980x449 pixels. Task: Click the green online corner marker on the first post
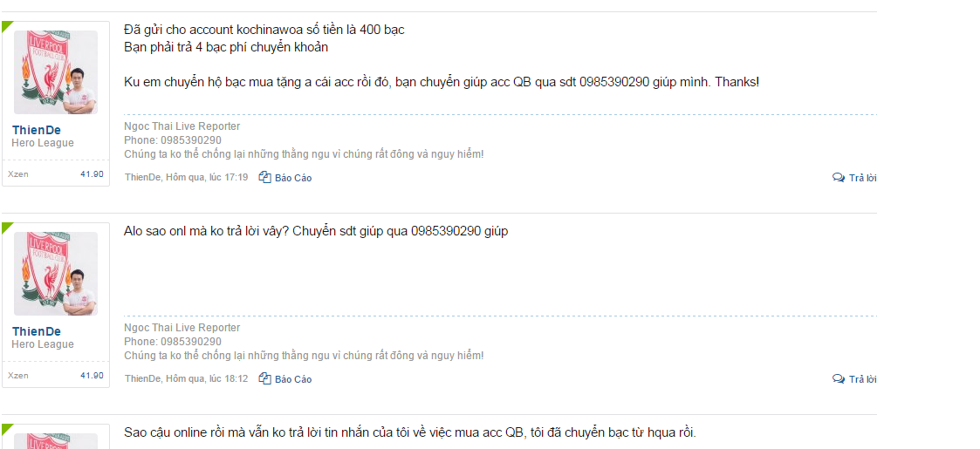(5, 25)
